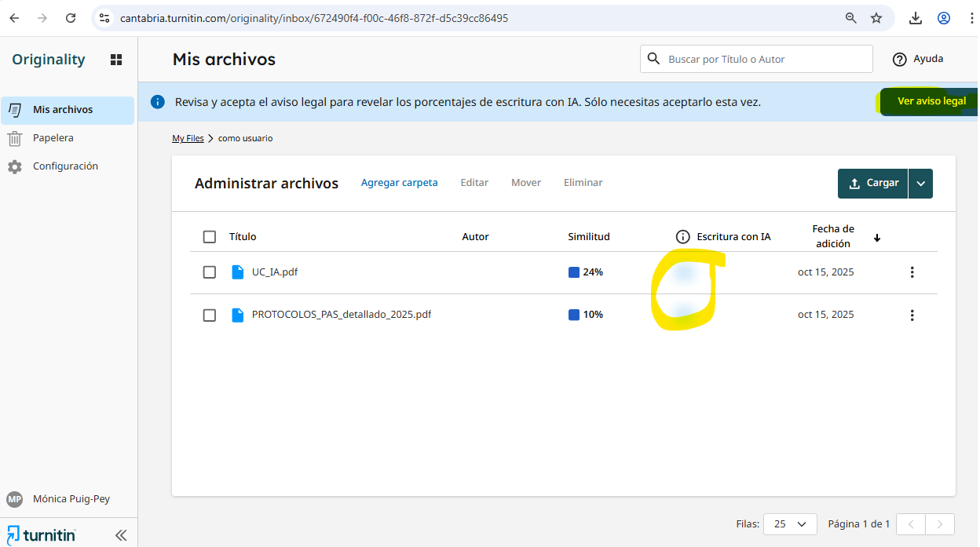
Task: Open the apps grid icon beside Originality
Action: [116, 60]
